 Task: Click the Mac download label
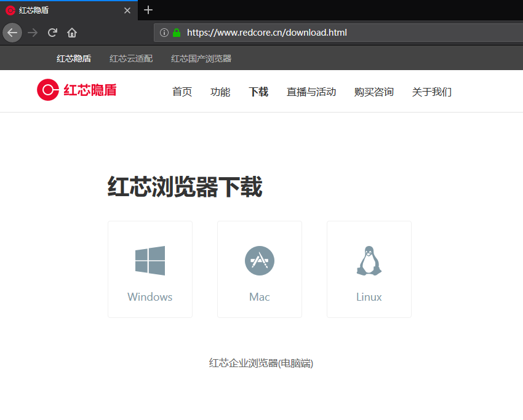260,296
